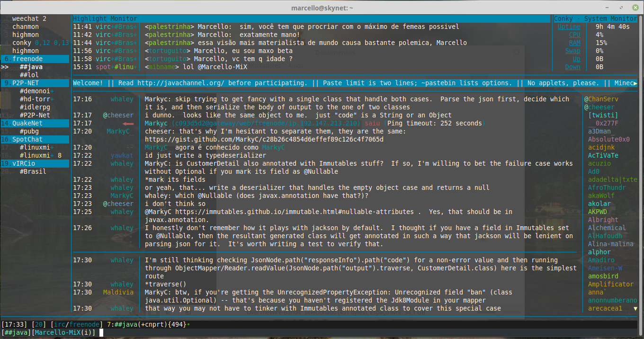
Task: Click the red quit arrow at 17:17
Action: 128,123
